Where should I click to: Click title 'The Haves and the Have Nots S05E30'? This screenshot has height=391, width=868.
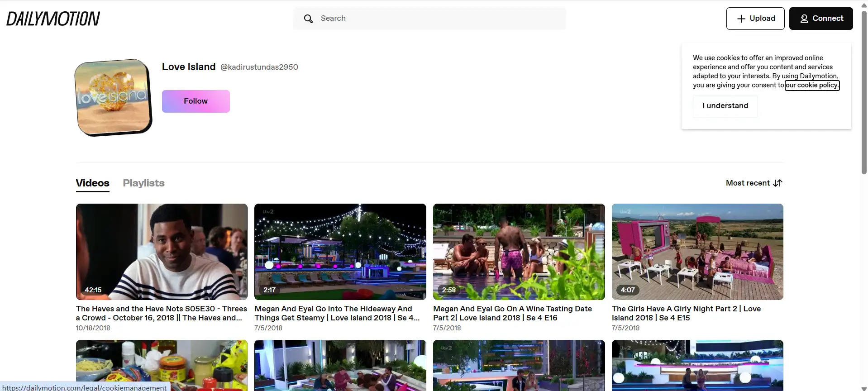(162, 313)
